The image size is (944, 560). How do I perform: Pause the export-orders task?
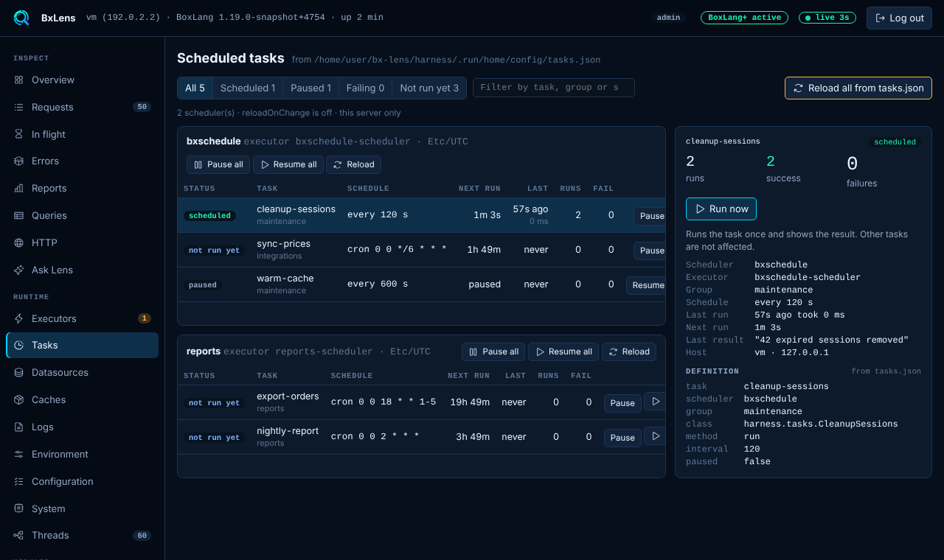pos(622,403)
